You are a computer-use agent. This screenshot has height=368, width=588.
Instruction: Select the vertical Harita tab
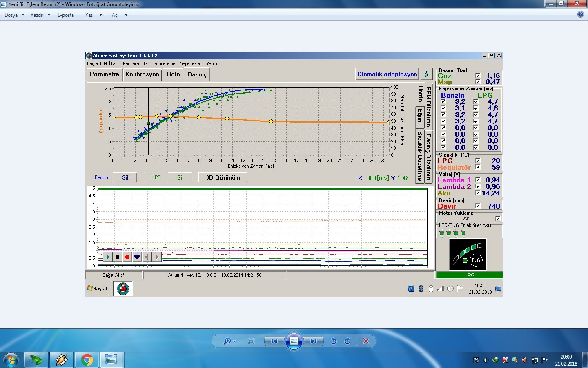(420, 94)
